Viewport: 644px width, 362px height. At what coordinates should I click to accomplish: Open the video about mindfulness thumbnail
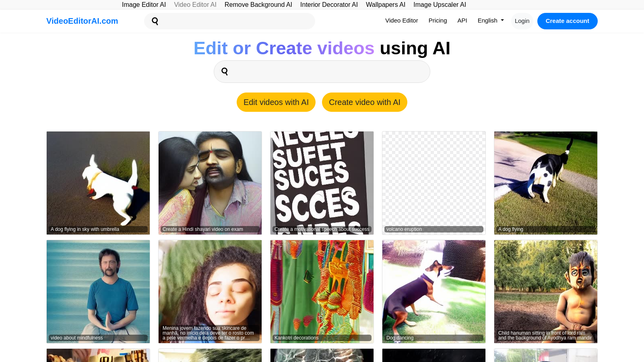pos(98,292)
